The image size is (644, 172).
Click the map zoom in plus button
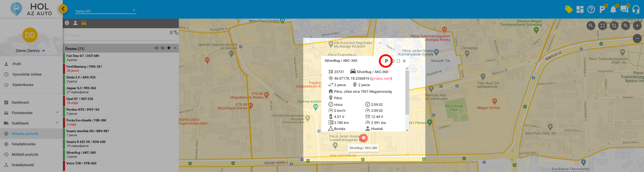[x=637, y=26]
